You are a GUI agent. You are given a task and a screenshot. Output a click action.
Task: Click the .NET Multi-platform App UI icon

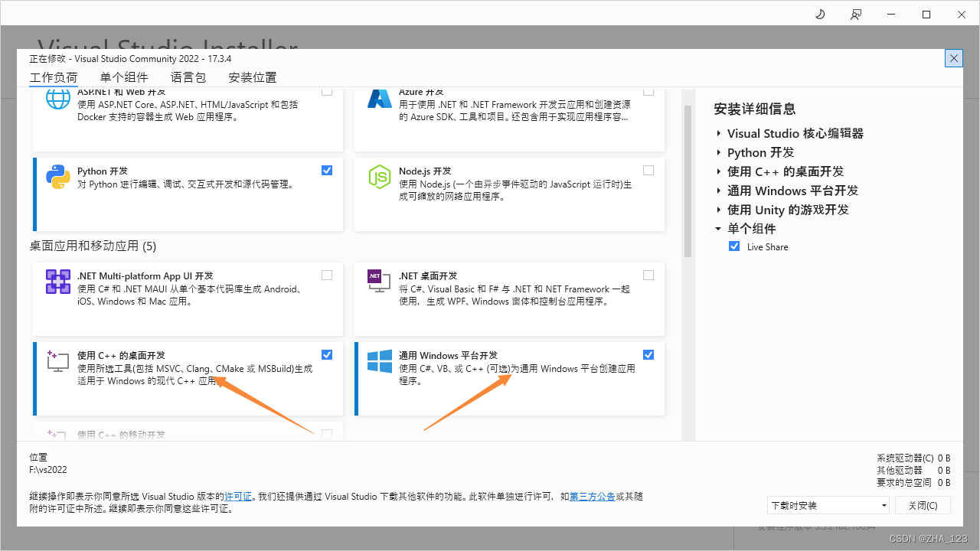[58, 282]
